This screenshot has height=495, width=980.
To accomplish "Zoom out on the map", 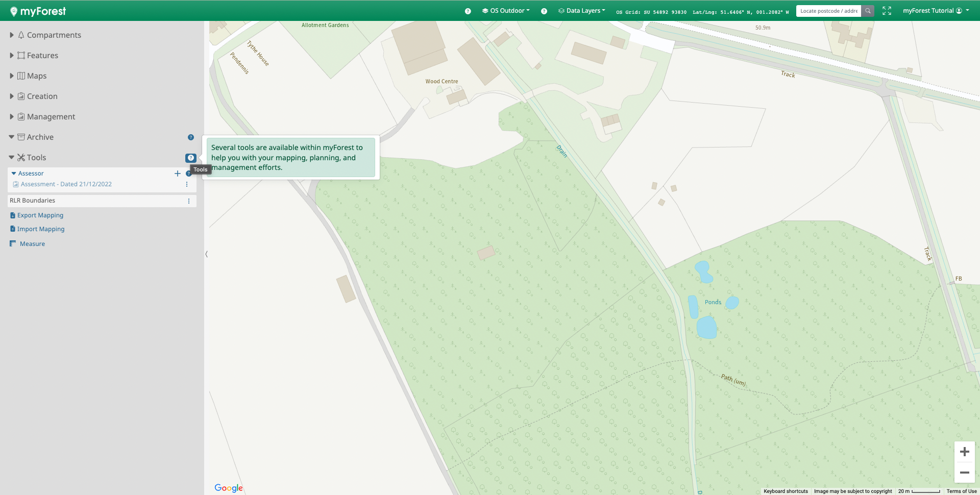I will pyautogui.click(x=964, y=473).
